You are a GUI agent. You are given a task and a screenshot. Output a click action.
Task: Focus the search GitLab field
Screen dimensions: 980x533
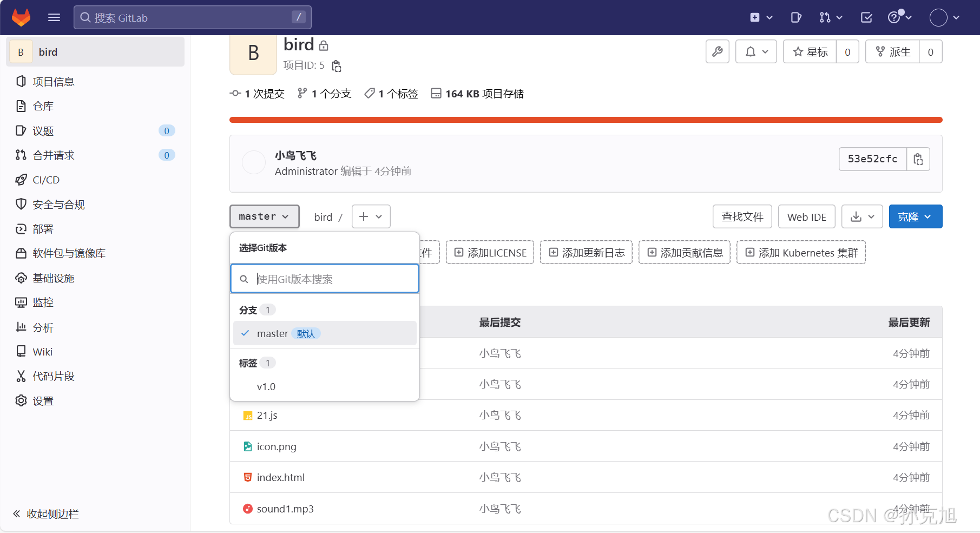tap(193, 17)
